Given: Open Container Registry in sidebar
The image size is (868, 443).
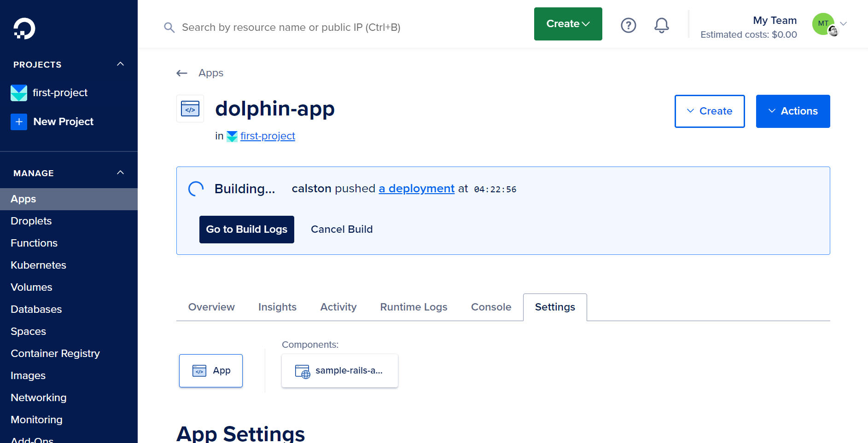Looking at the screenshot, I should (x=69, y=354).
